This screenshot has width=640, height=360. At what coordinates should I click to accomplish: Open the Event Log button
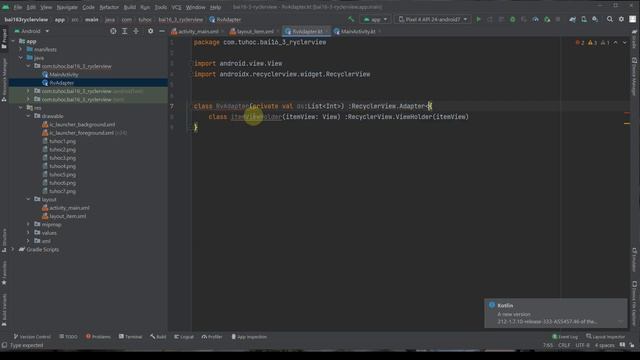(x=565, y=337)
